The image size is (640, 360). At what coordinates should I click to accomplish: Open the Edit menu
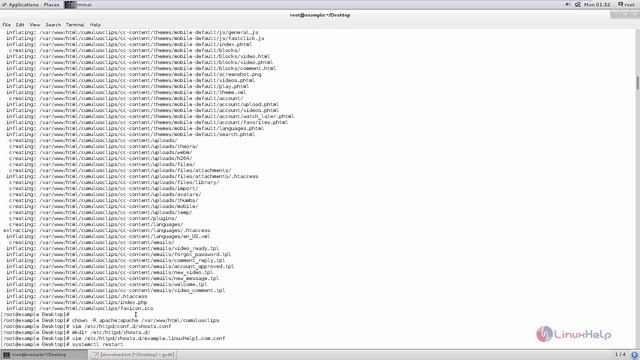coord(20,25)
